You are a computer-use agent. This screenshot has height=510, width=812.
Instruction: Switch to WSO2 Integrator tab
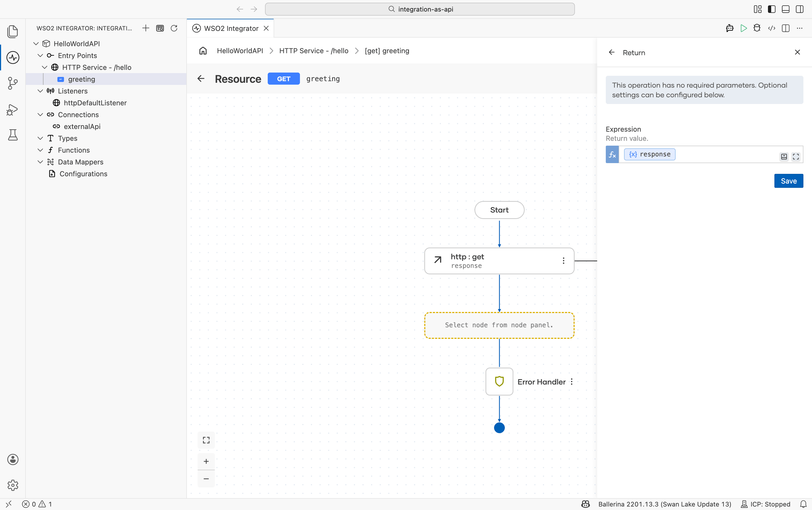coord(231,28)
